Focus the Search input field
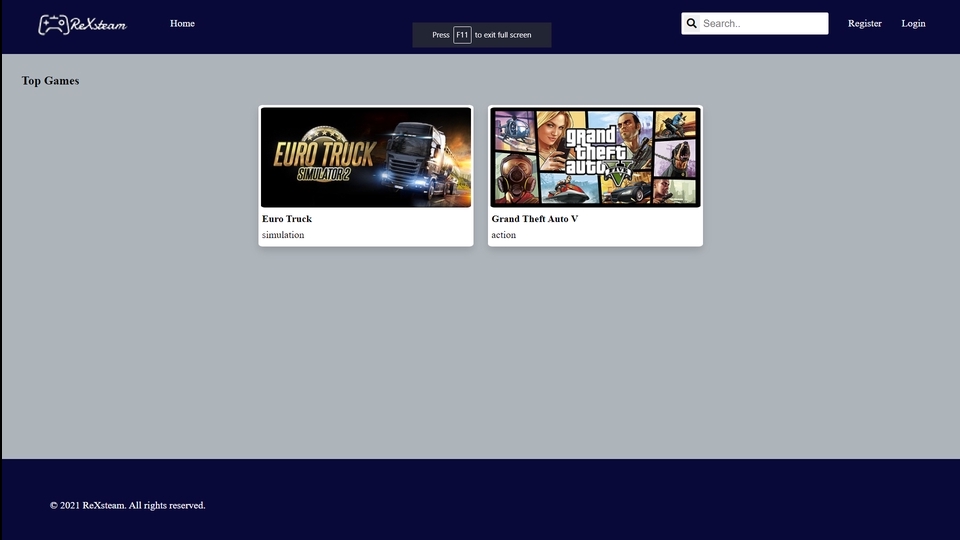 pos(754,23)
